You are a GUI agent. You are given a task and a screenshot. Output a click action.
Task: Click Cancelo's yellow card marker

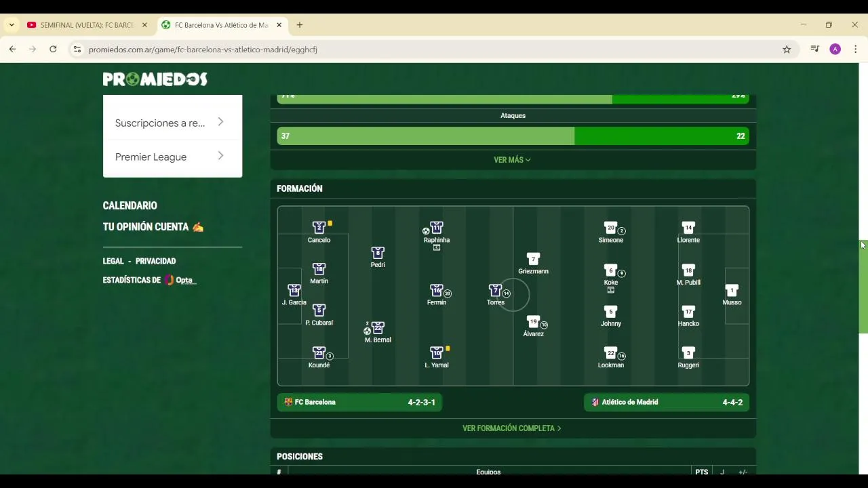point(330,223)
